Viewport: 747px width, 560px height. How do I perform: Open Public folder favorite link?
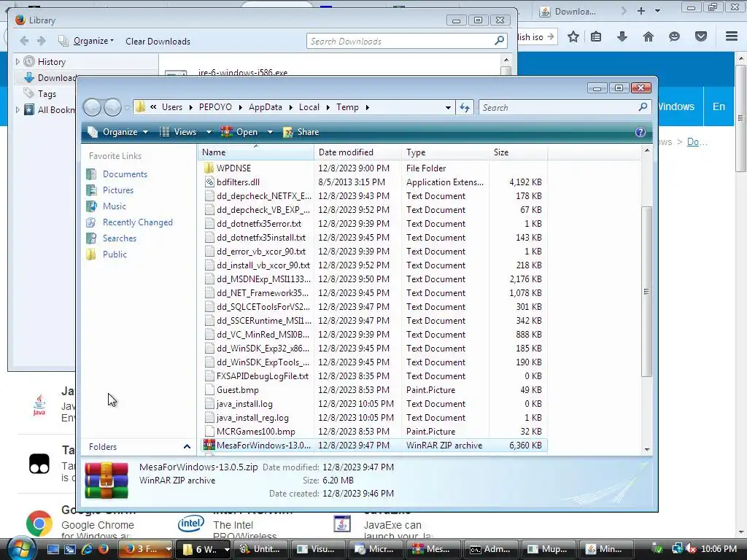(115, 254)
